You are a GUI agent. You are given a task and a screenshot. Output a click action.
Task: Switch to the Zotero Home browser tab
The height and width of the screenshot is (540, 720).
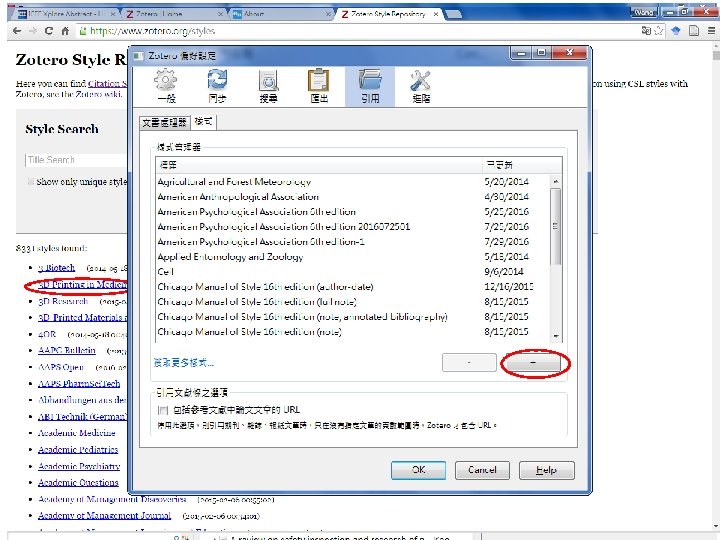(x=172, y=14)
